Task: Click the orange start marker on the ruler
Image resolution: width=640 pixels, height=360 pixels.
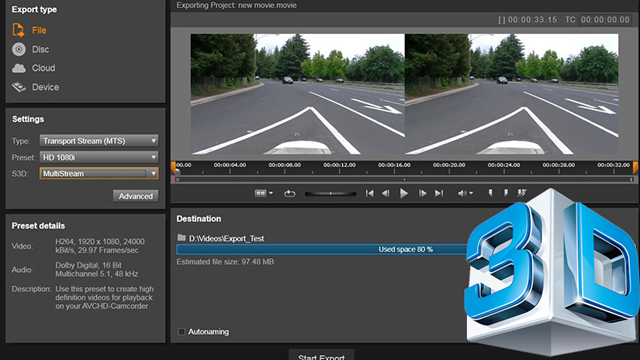Action: [173, 167]
